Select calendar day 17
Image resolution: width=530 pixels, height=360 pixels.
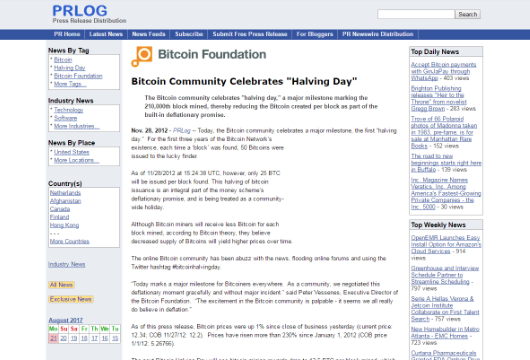pos(94,338)
